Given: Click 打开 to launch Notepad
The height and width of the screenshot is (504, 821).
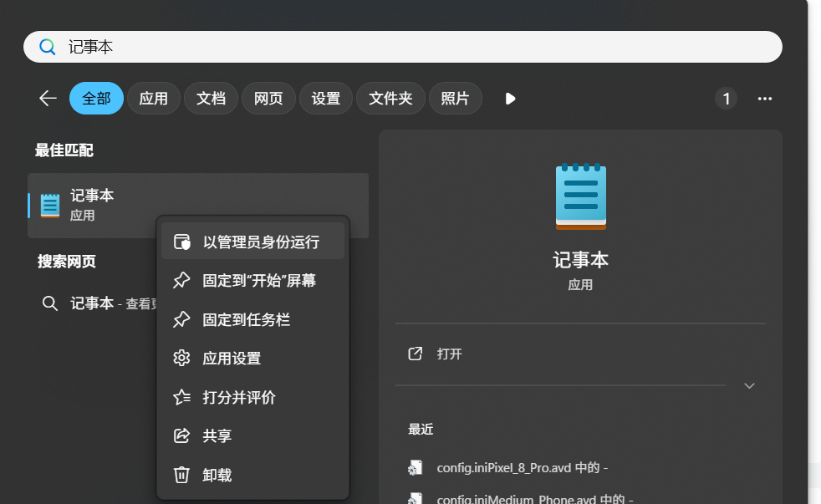Looking at the screenshot, I should [449, 354].
